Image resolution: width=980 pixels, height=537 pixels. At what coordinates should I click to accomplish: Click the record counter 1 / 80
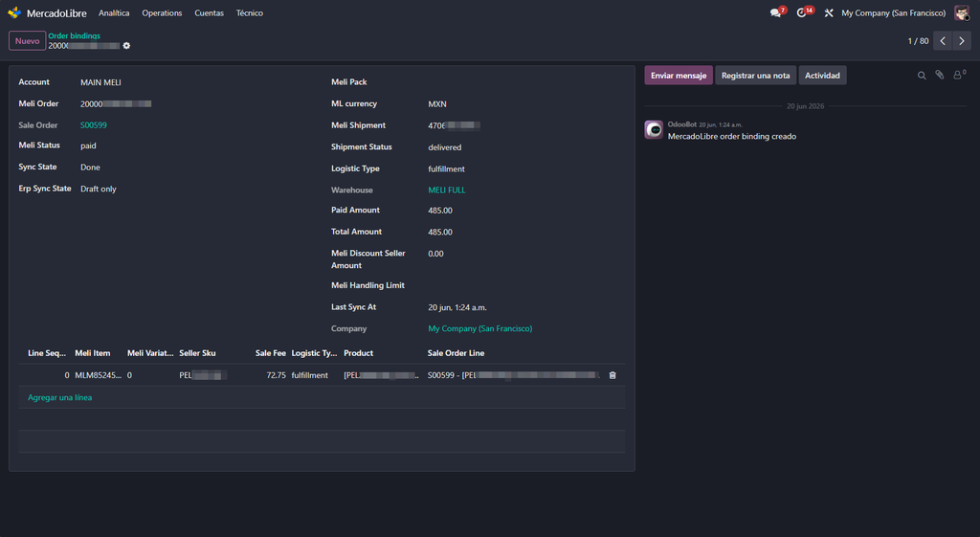coord(918,40)
